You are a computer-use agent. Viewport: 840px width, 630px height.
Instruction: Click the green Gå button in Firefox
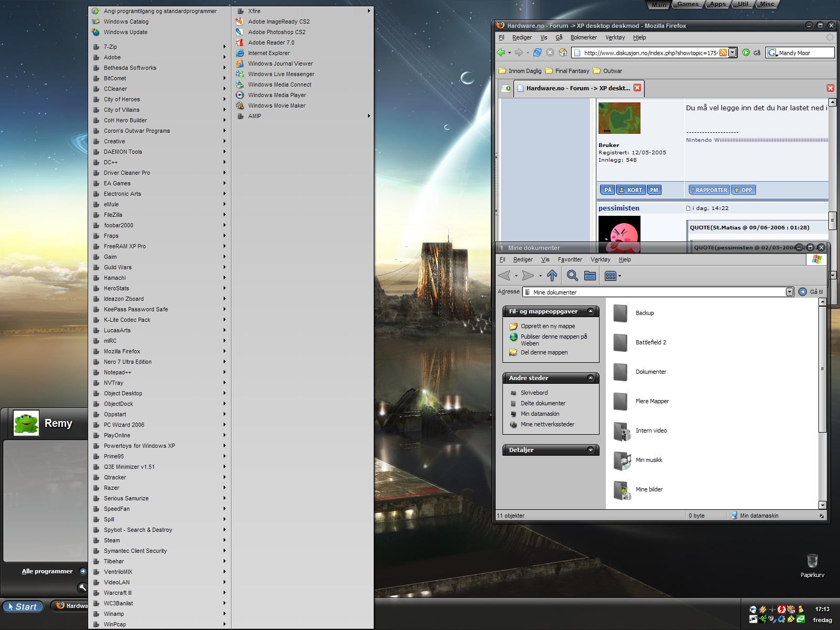746,52
